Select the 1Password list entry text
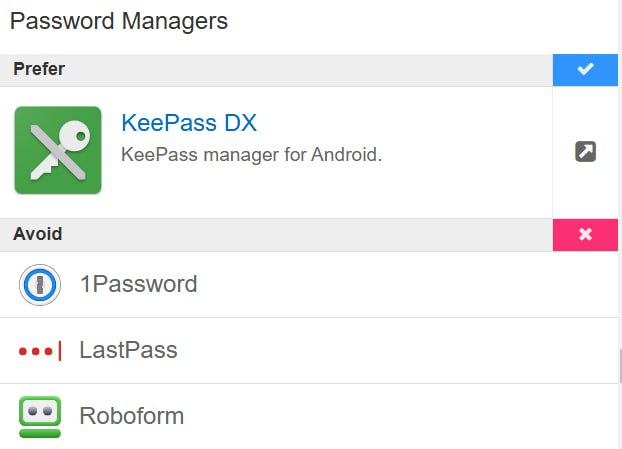The width and height of the screenshot is (622, 449). pyautogui.click(x=139, y=284)
